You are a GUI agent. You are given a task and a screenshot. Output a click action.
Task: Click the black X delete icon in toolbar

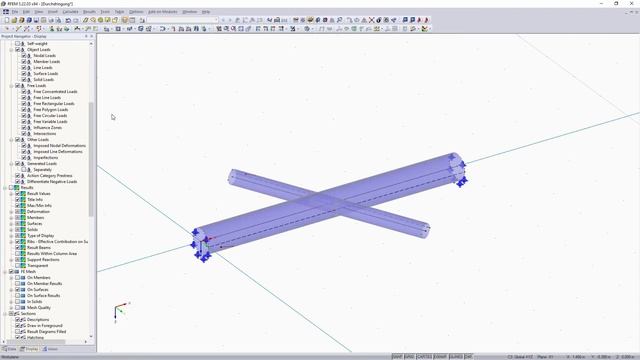click(371, 20)
